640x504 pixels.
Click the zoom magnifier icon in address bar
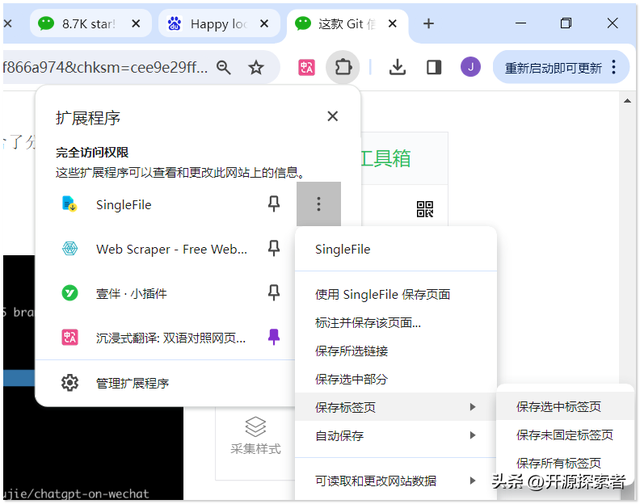point(224,67)
